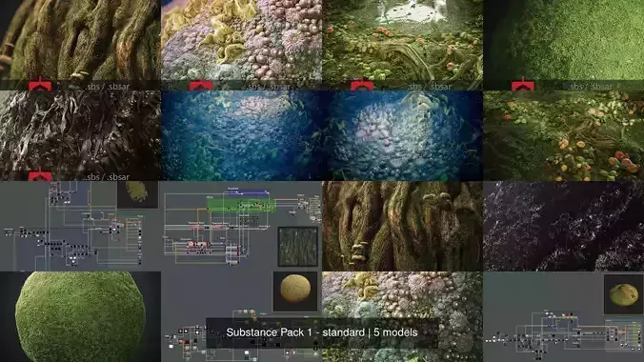Open the dark purple crystalline rock thumbnail
The height and width of the screenshot is (362, 644).
(x=564, y=226)
